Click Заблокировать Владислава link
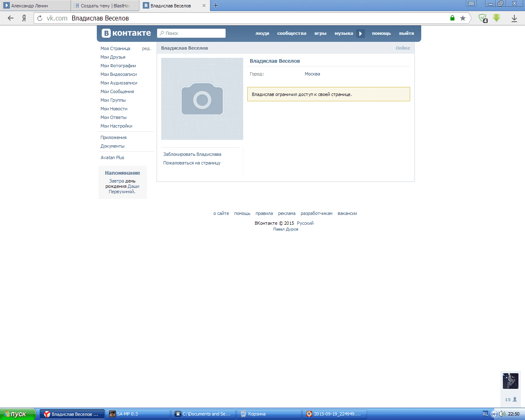 192,154
